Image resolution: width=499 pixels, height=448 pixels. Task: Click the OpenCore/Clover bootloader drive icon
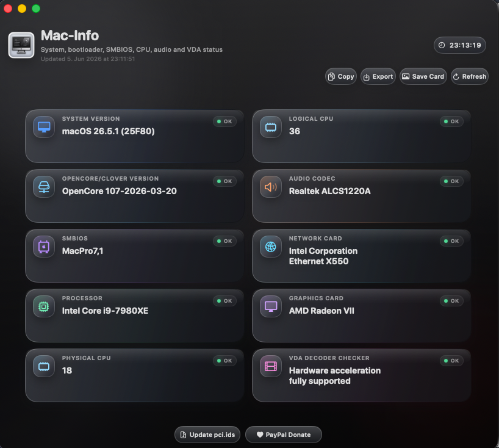click(44, 187)
